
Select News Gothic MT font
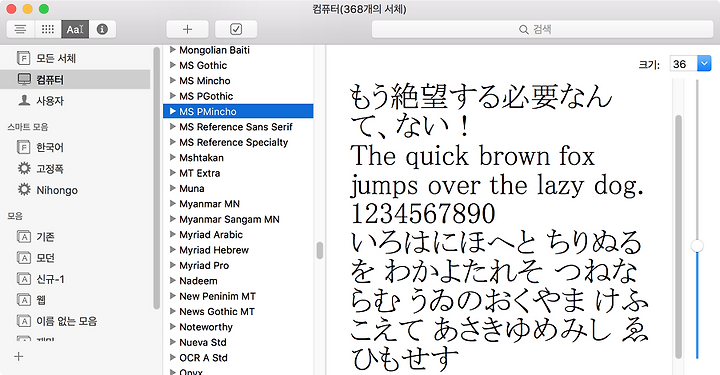(x=238, y=311)
